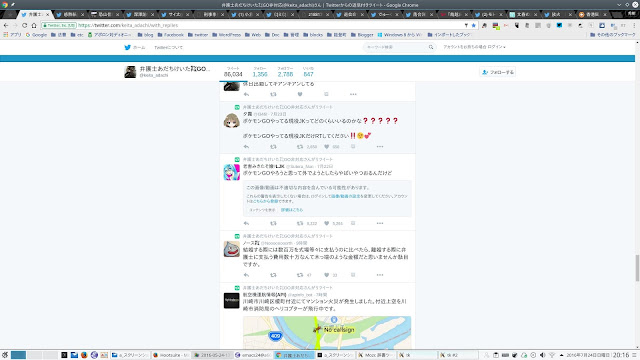Toggle the bookmark star in address bar
The image size is (640, 360).
473,25
